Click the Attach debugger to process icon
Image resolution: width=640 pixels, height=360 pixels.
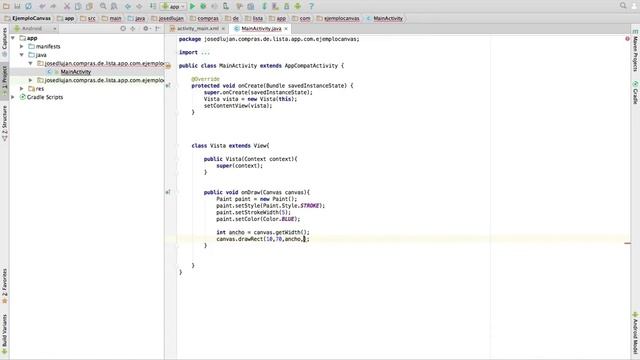[x=226, y=6]
